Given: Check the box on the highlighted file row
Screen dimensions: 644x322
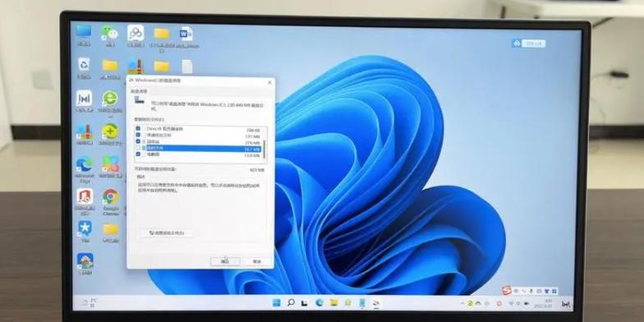Looking at the screenshot, I should [x=138, y=148].
